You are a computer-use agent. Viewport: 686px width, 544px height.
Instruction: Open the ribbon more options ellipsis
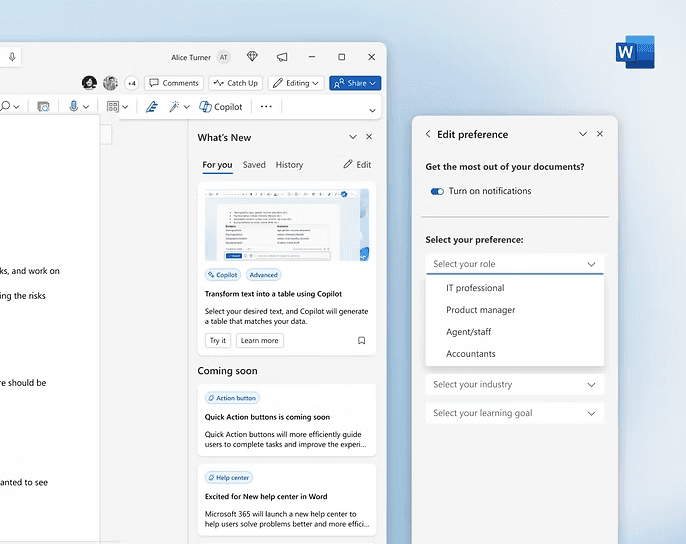click(266, 106)
